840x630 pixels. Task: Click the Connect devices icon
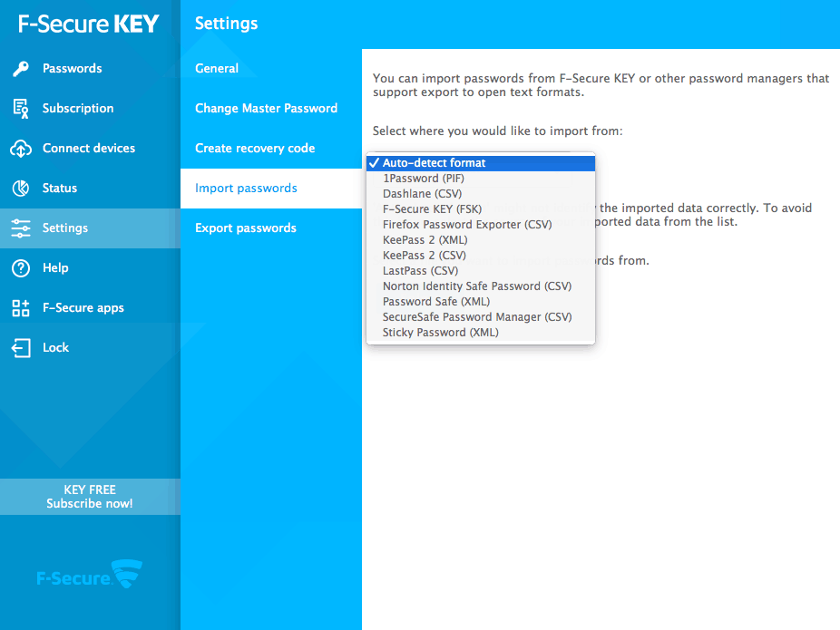click(20, 148)
